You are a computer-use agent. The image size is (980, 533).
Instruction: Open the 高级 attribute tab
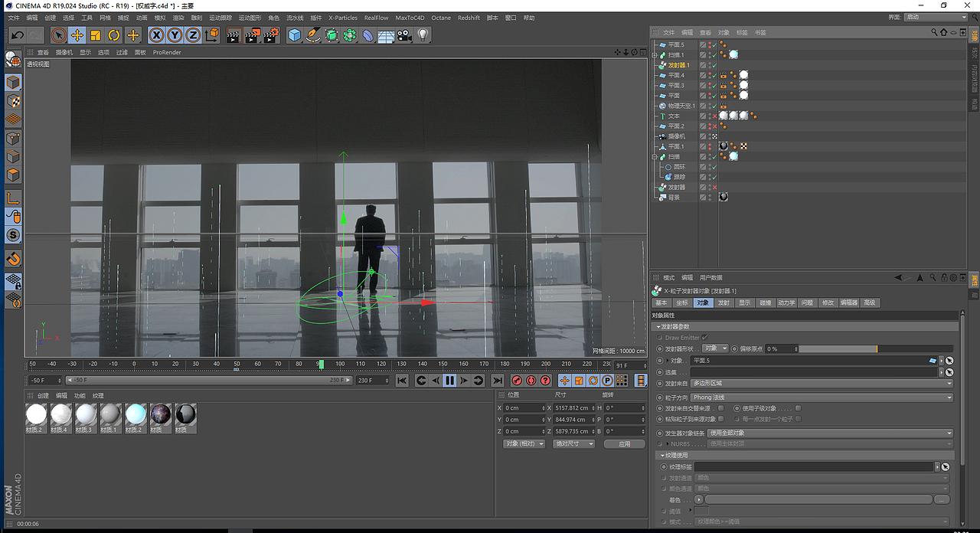(869, 302)
